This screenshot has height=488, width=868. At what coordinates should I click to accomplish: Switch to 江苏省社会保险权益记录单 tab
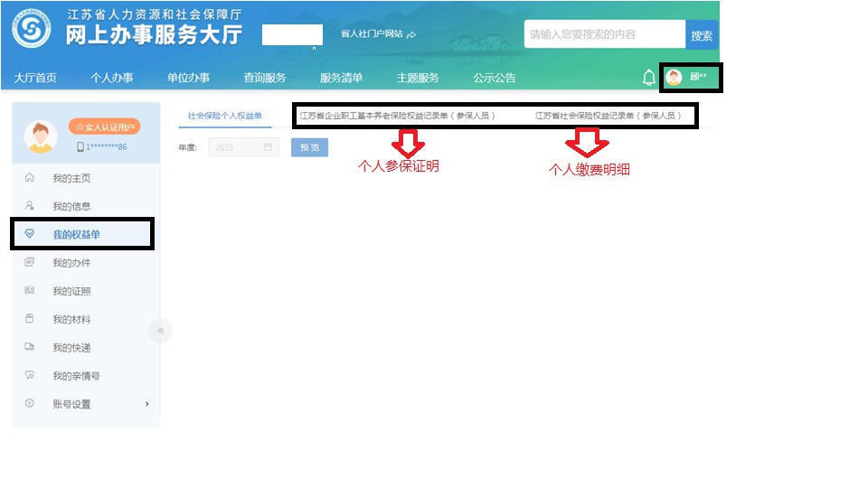click(x=608, y=116)
